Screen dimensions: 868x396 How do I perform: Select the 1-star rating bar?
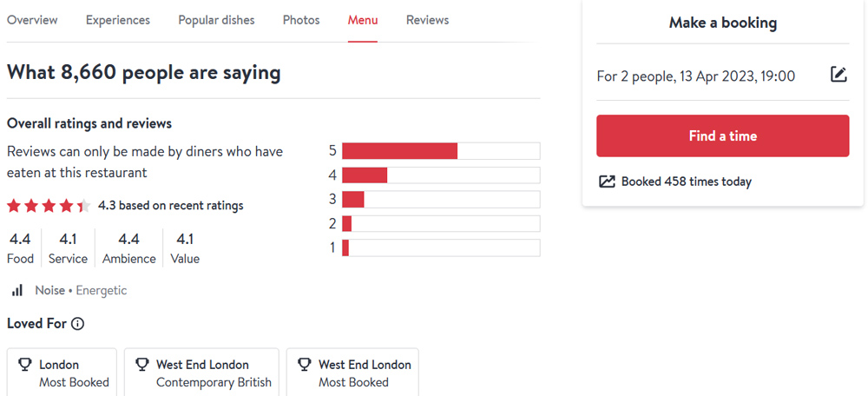441,248
